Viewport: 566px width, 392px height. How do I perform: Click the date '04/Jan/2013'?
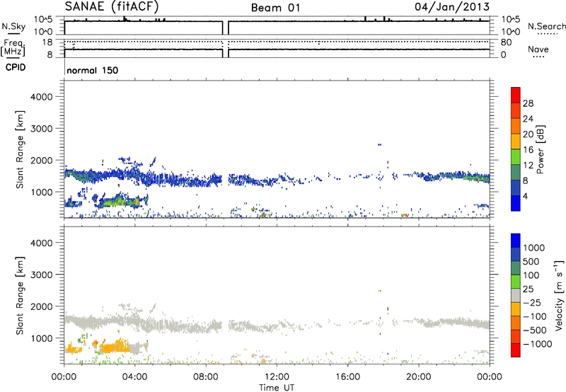[x=452, y=7]
